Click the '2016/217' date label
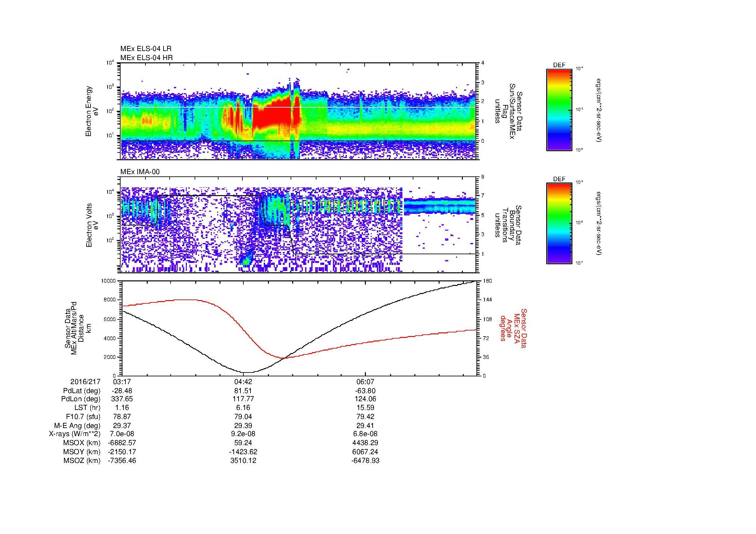Screen dimensions: 756x534 point(85,382)
